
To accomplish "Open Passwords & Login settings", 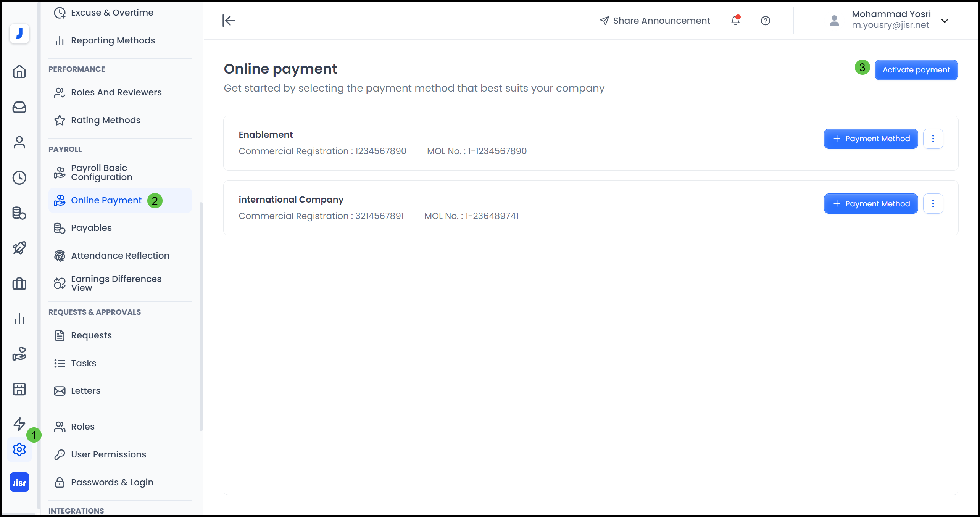I will pos(112,482).
